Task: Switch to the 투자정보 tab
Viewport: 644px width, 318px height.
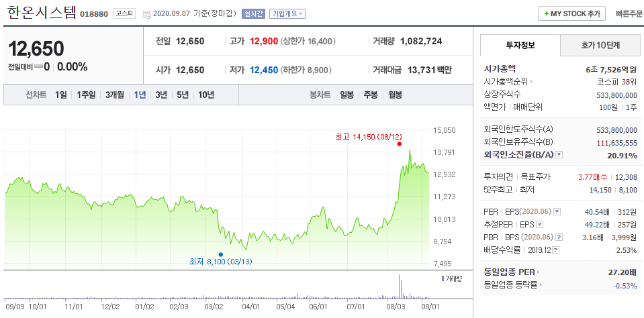Action: tap(520, 45)
